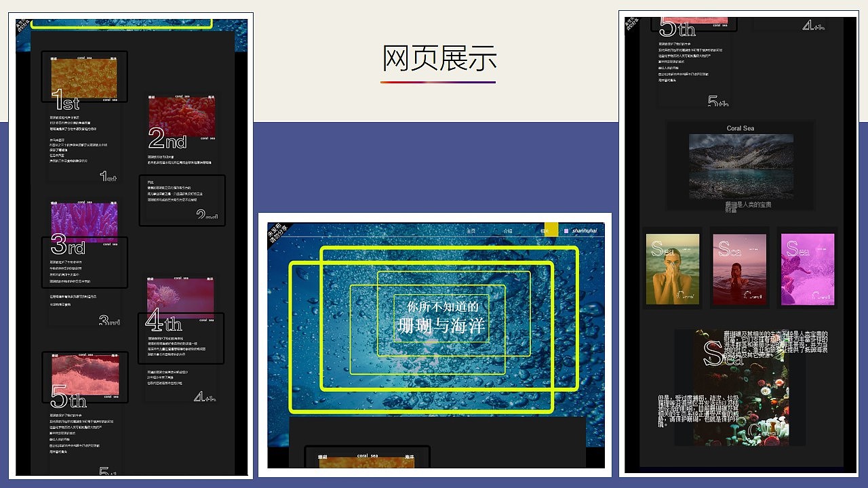Image resolution: width=868 pixels, height=488 pixels.
Task: Open the orange coral photo thumbnail
Action: pyautogui.click(x=84, y=75)
